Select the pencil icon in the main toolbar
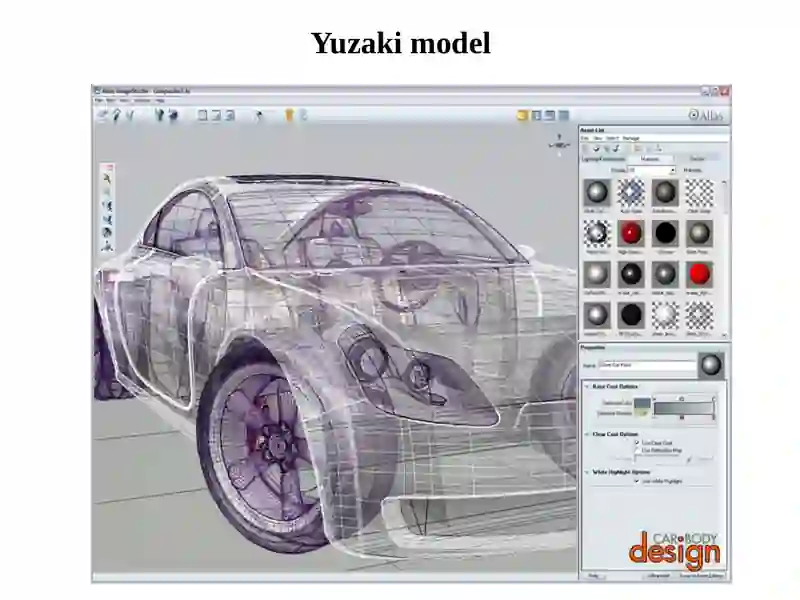Screen dimensions: 800x600 [116, 115]
